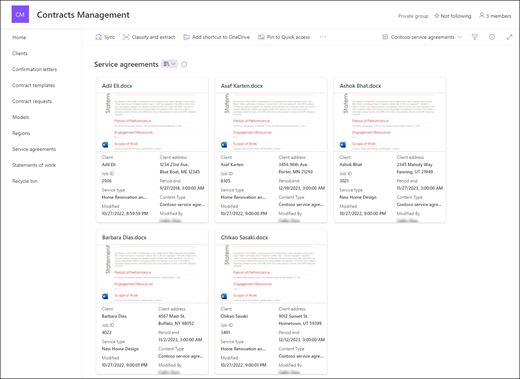Click address 2345 Melody Way
Screen dimensions: 520x379
[x=415, y=165]
